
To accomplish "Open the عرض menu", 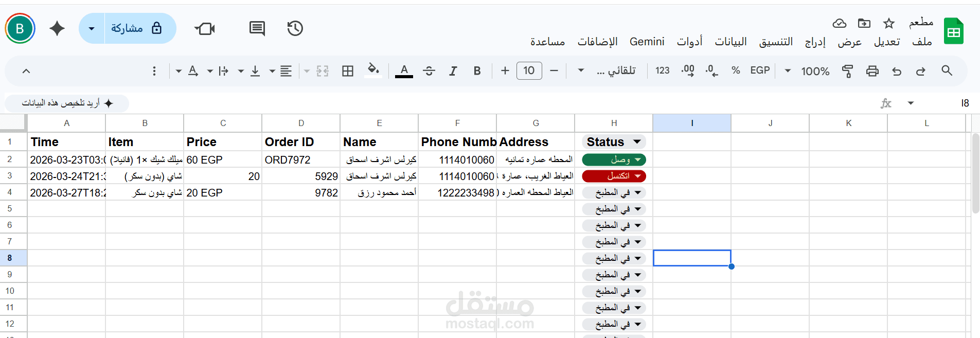I will 849,42.
